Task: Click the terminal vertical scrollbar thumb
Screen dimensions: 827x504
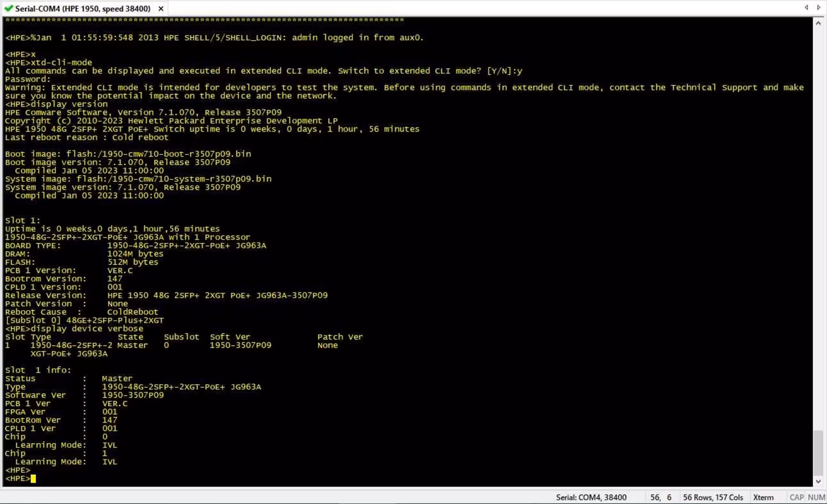Action: [818, 453]
